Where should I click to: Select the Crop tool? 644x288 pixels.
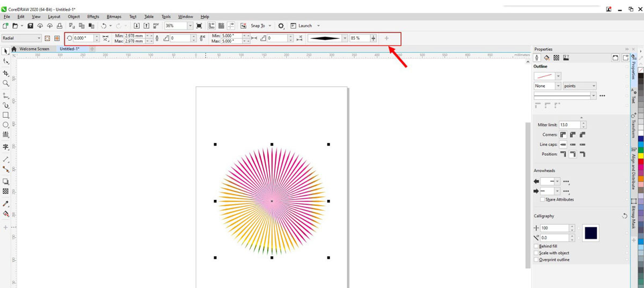[x=6, y=73]
